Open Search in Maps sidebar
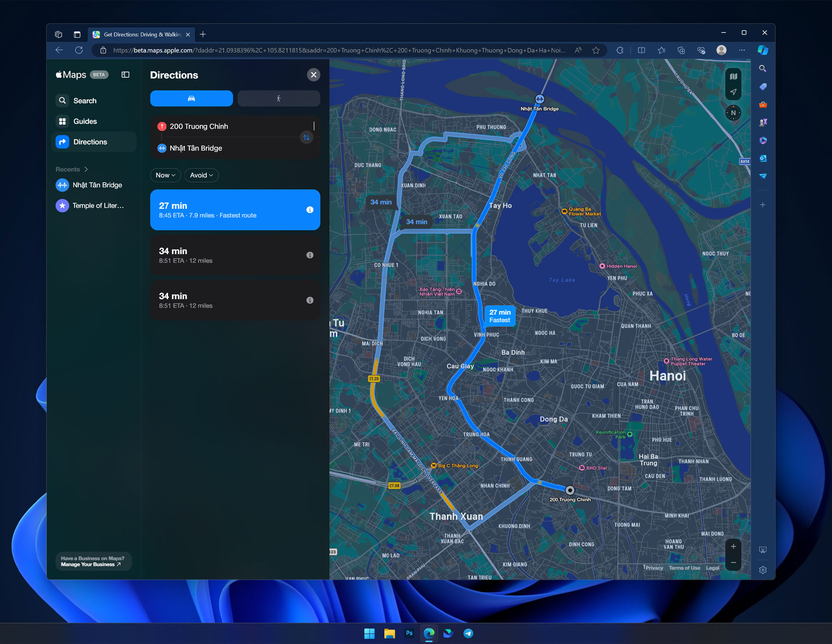 point(94,100)
